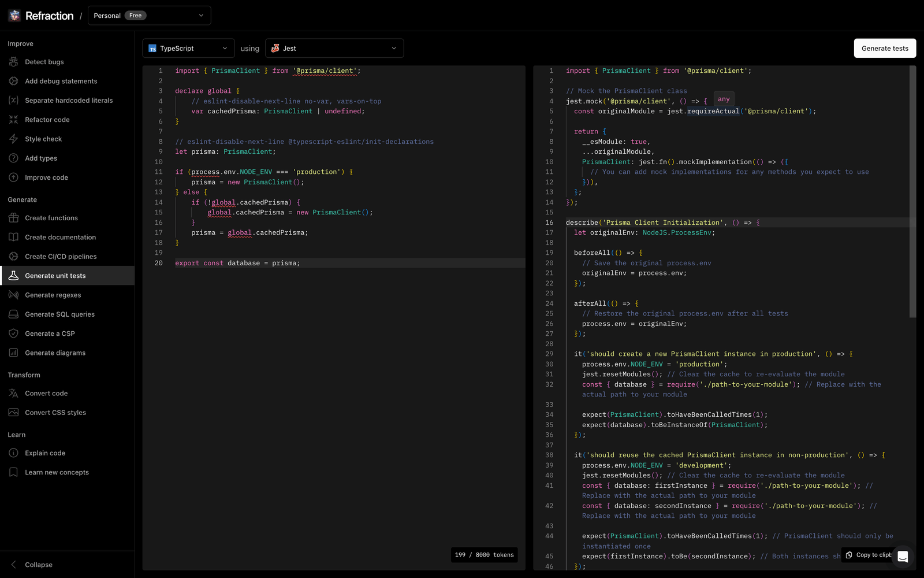Select Create documentation in sidebar
Image resolution: width=924 pixels, height=578 pixels.
pos(60,237)
